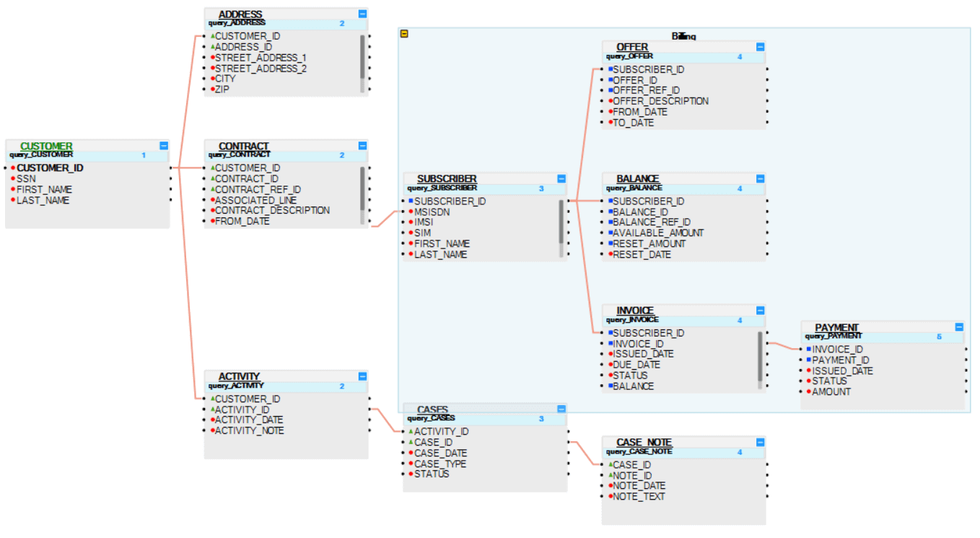Click the CASE_TYPE field in CASES
Screen dimensions: 980x538
click(x=440, y=464)
